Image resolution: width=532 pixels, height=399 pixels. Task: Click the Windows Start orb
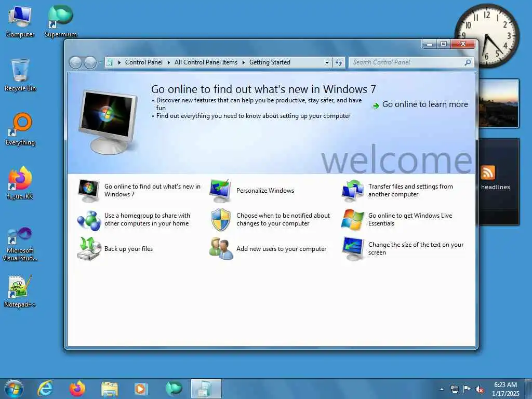(x=14, y=389)
